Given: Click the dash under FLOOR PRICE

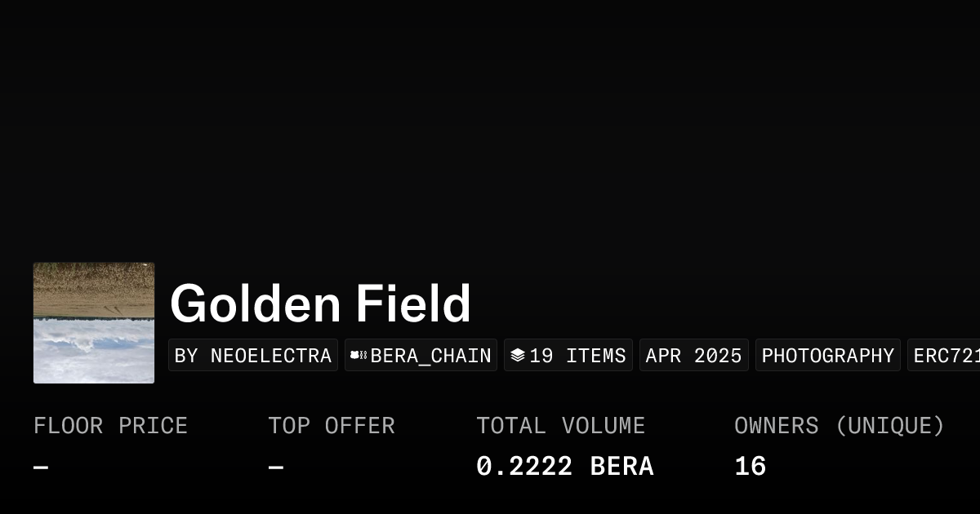Looking at the screenshot, I should (x=40, y=465).
